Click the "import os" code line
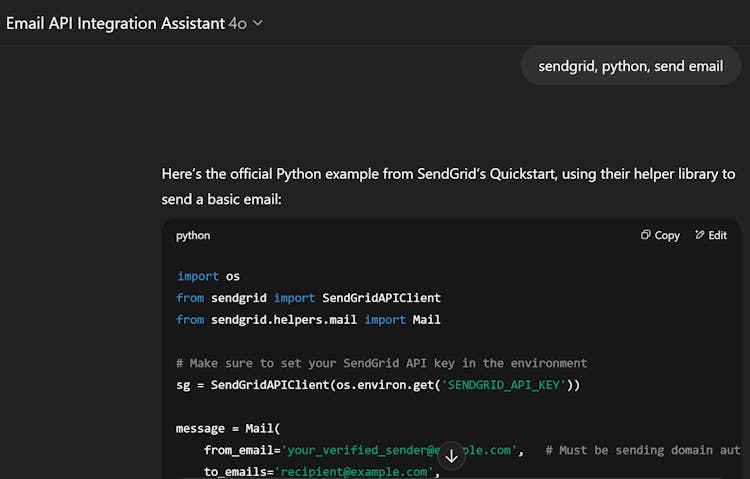The image size is (750, 479). (208, 276)
